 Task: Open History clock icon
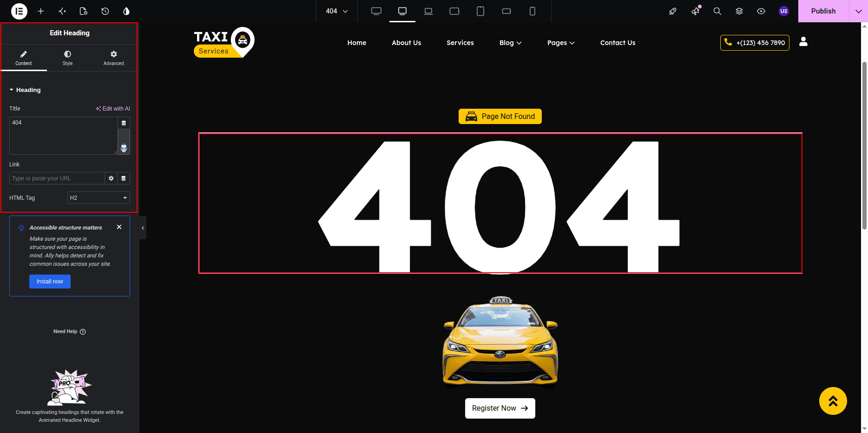[105, 11]
